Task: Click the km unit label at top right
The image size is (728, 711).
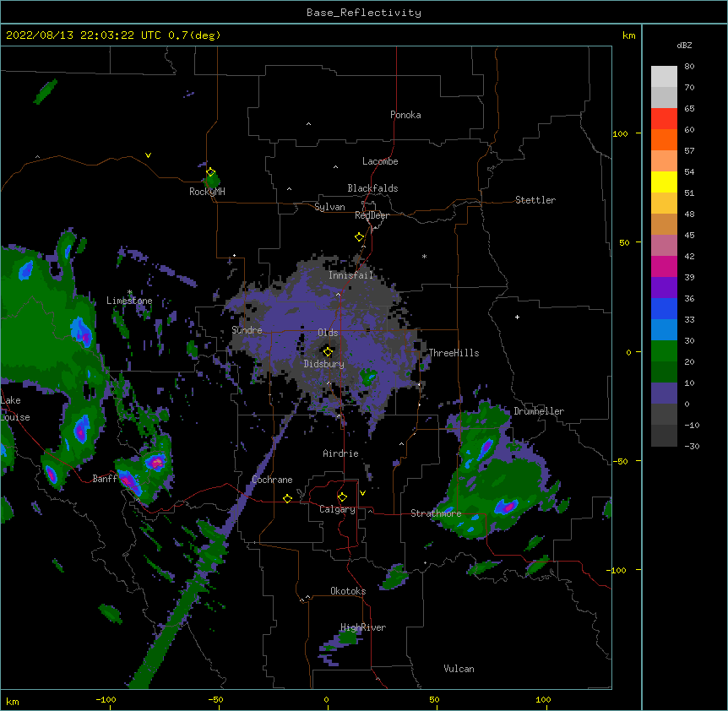Action: click(628, 35)
